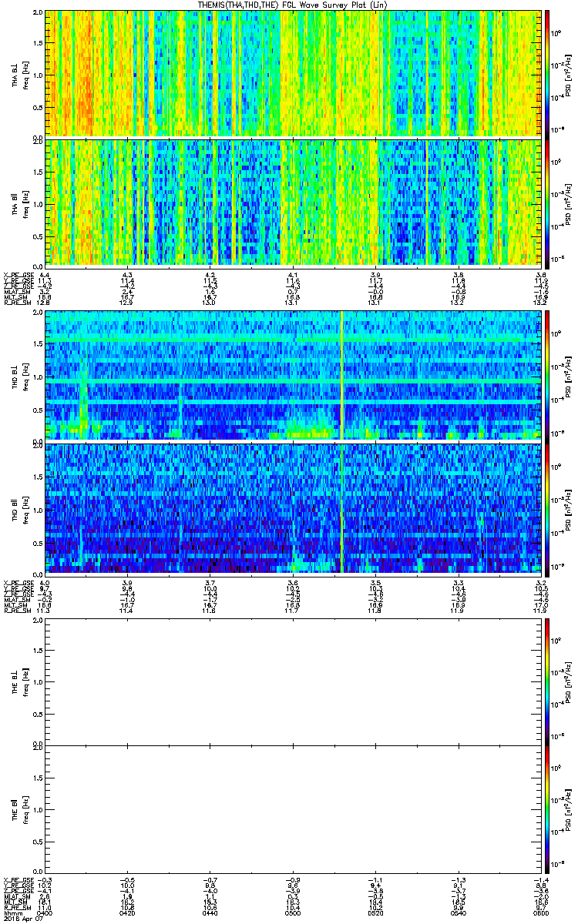
Task: Click the THE B-parallel PSD color bar
Action: 548,809
